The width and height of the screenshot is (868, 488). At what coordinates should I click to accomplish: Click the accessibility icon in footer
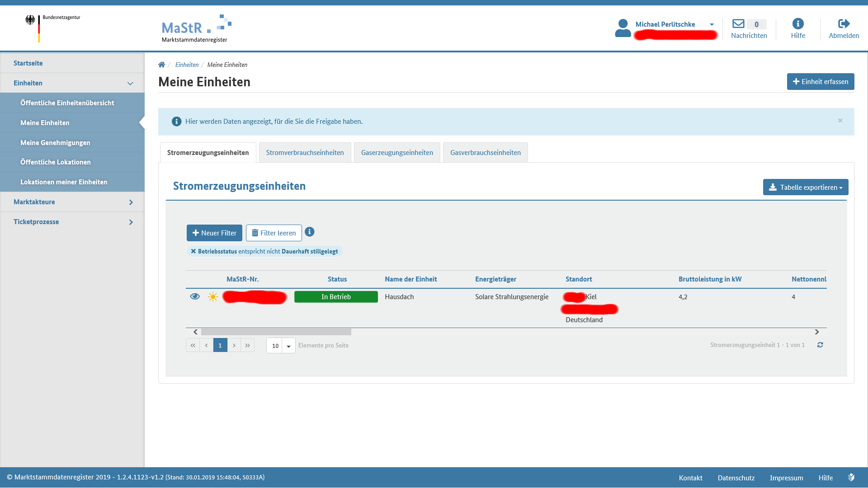click(851, 477)
